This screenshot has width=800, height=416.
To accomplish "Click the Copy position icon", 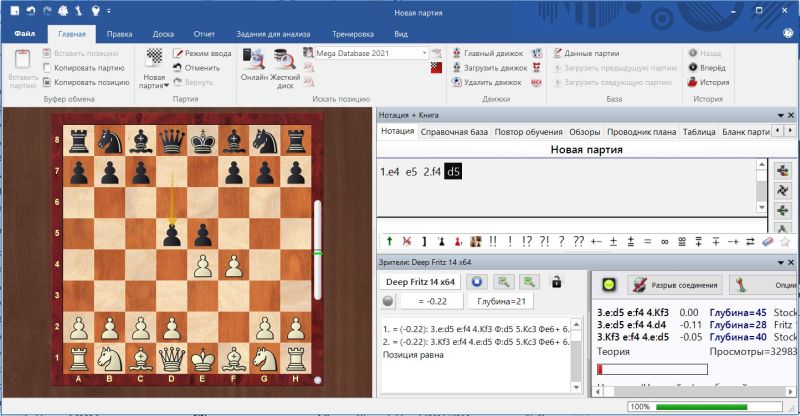I will 47,83.
